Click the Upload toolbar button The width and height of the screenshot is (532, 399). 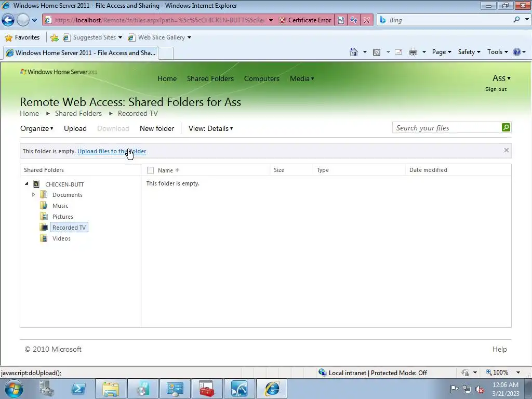75,128
